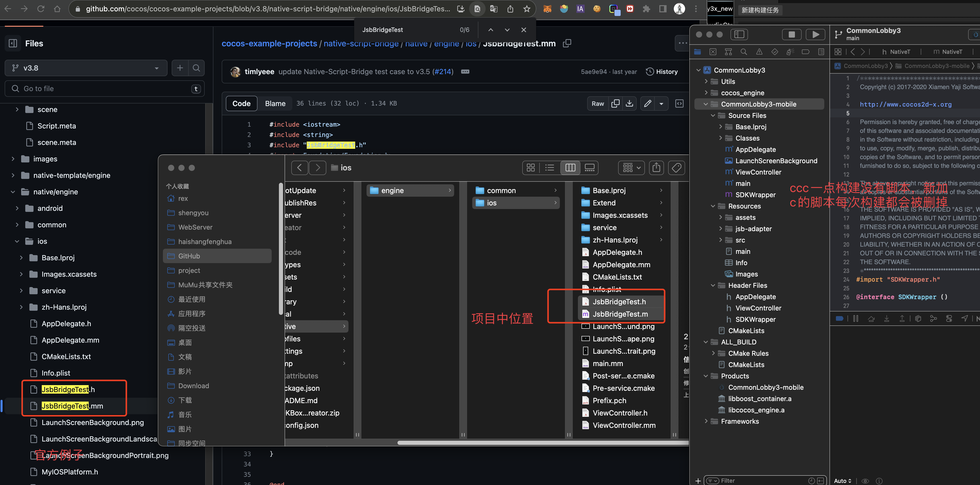The image size is (980, 485).
Task: Switch to Blame tab
Action: point(275,103)
